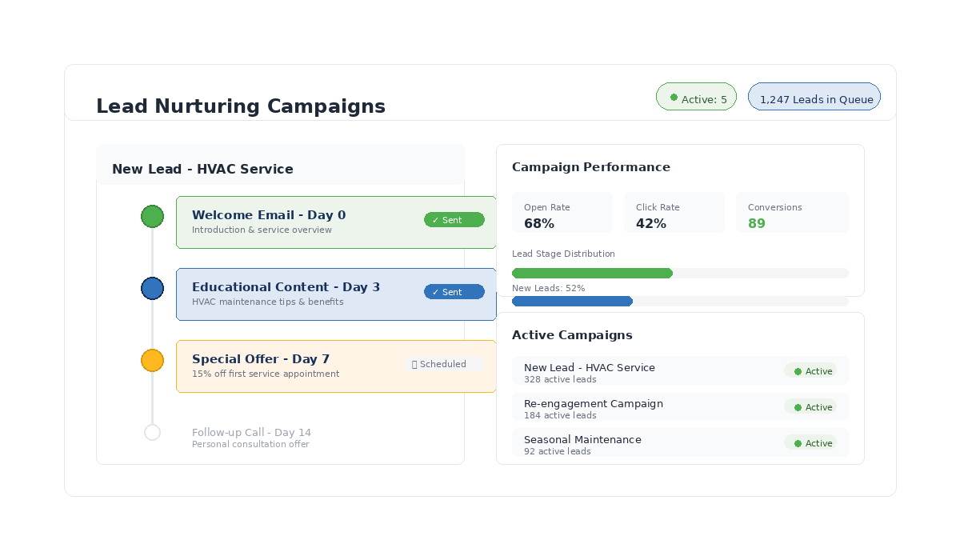This screenshot has height=560, width=960.
Task: Select the blue Educational Content timeline marker
Action: (x=152, y=288)
